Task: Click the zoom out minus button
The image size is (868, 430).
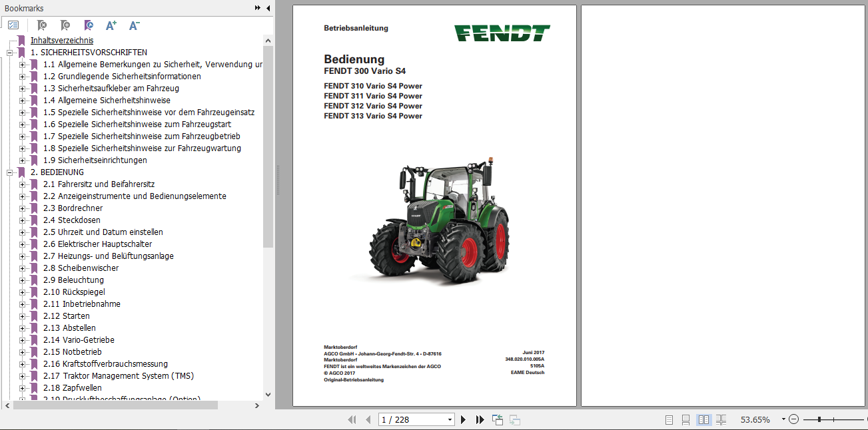Action: 793,419
